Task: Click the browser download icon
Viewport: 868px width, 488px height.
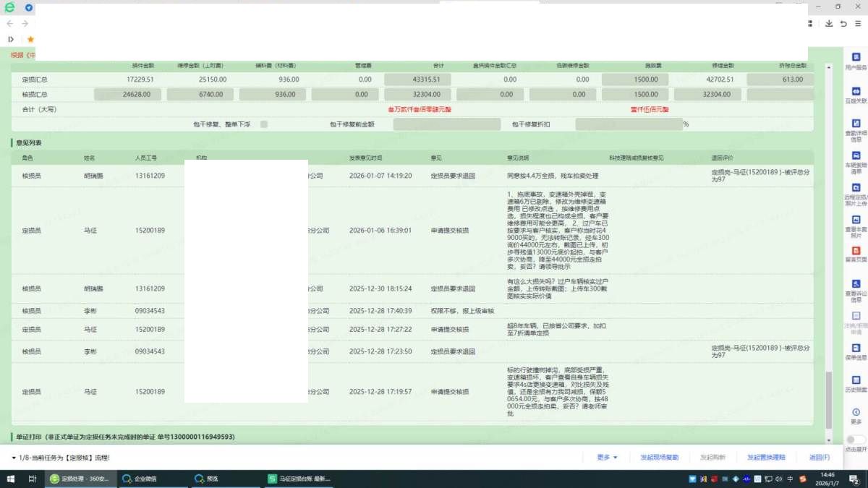Action: (829, 23)
